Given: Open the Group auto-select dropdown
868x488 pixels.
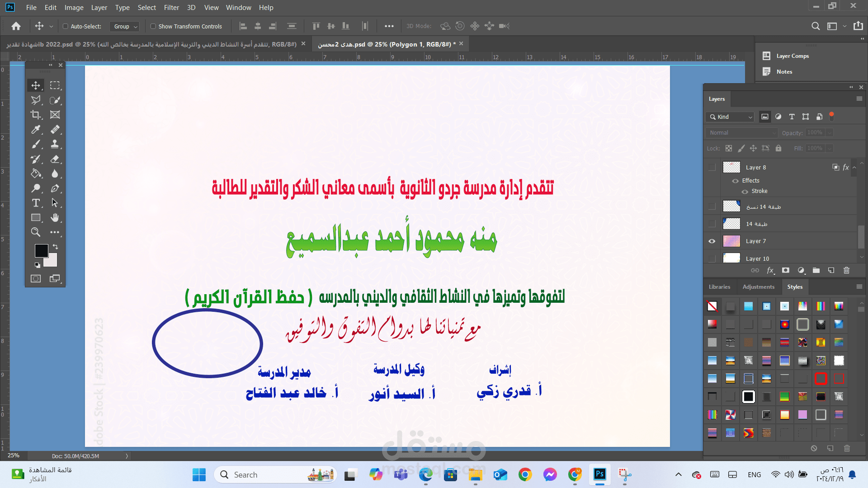Looking at the screenshot, I should [124, 27].
